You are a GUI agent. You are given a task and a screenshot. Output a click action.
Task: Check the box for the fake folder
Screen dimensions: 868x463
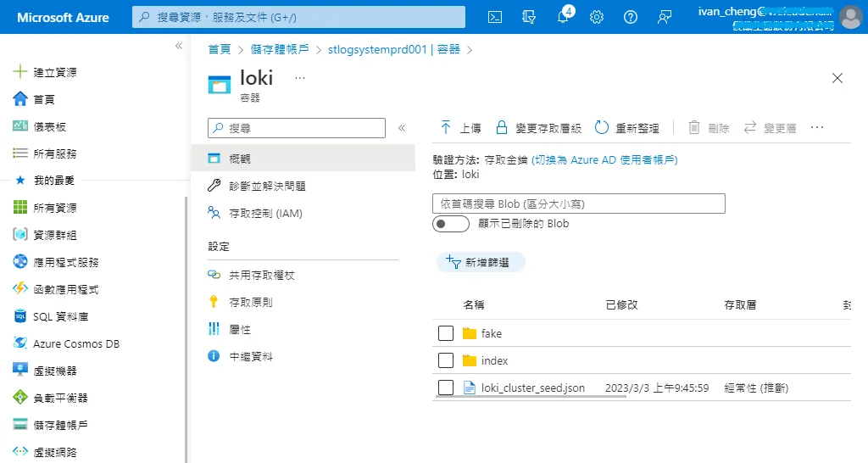(446, 333)
